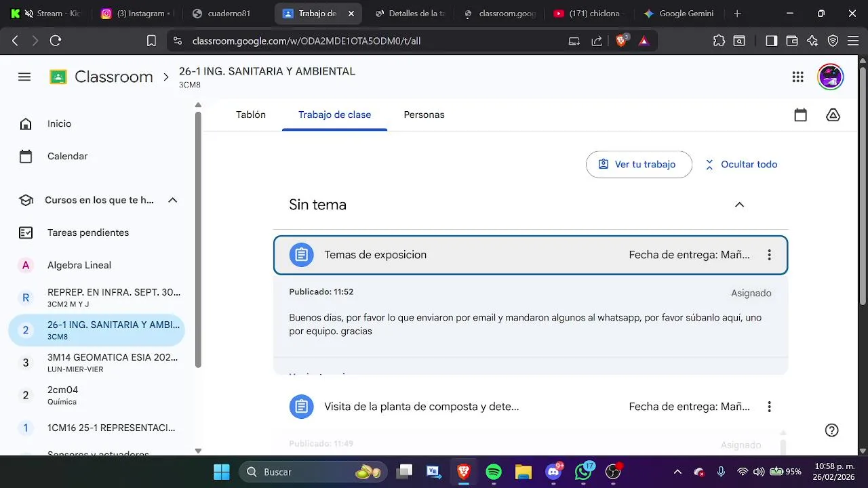The width and height of the screenshot is (868, 488).
Task: Click the Classroom title text
Action: coord(114,77)
